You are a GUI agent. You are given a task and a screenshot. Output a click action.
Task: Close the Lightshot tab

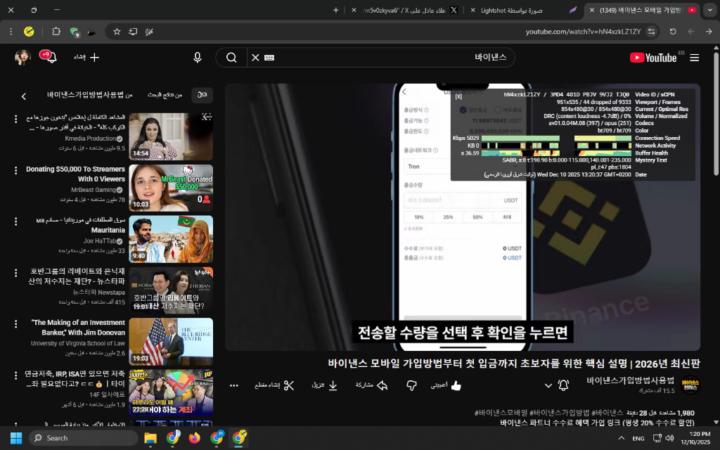(472, 10)
